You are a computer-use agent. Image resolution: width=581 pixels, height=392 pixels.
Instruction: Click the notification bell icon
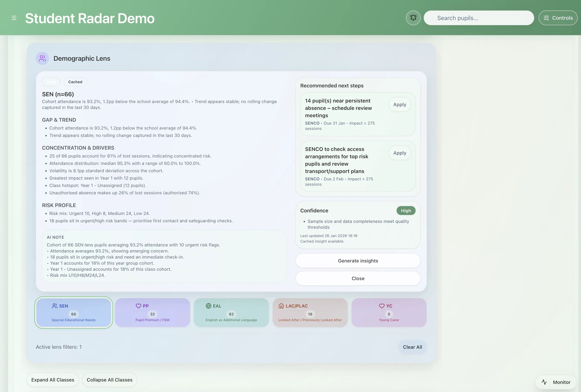[413, 18]
